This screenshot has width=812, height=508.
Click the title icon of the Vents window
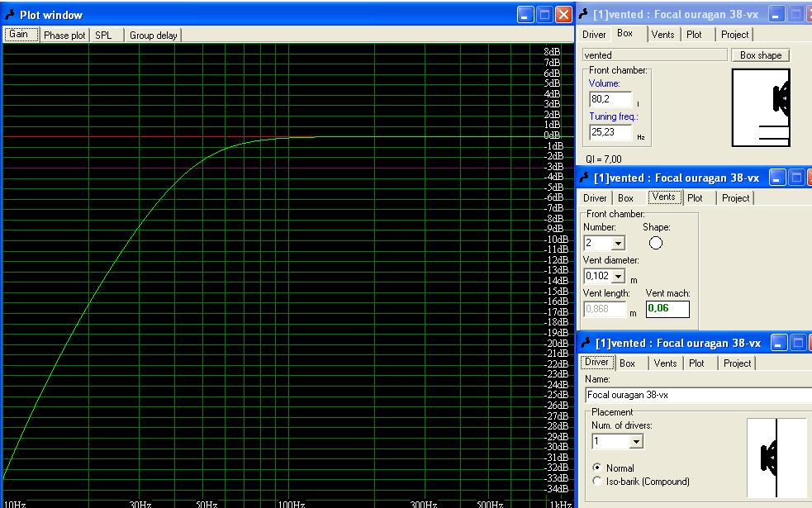[x=585, y=178]
